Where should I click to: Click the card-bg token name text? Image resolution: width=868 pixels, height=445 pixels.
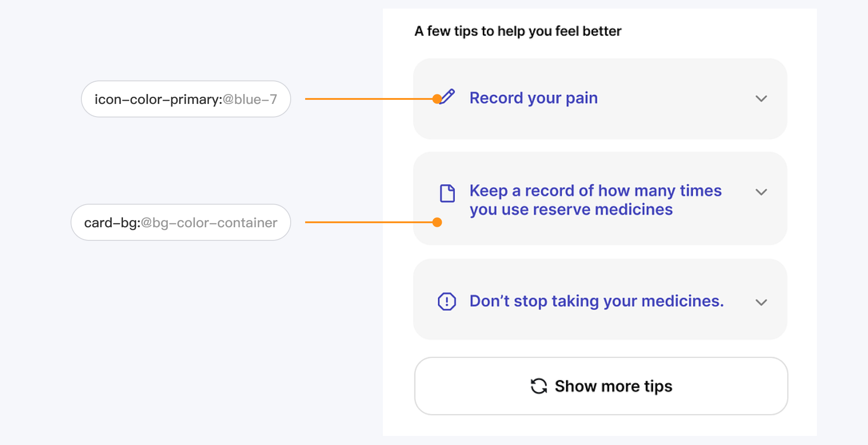112,223
